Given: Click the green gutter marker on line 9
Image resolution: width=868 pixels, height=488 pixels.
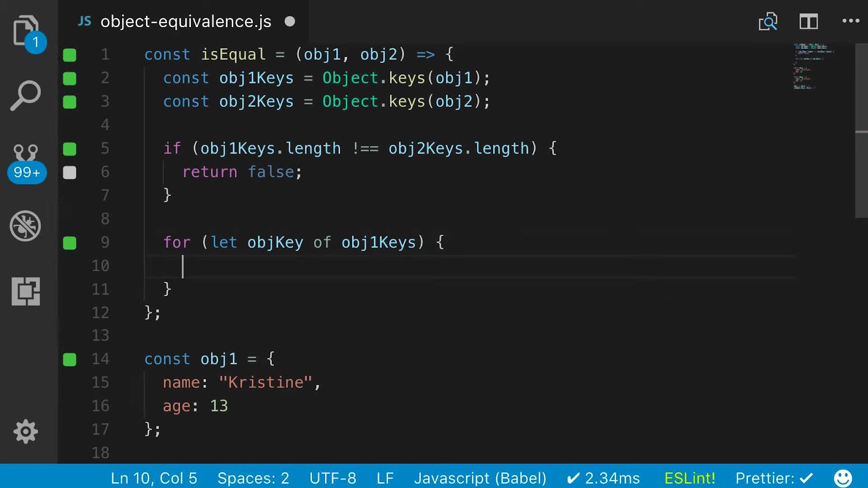Looking at the screenshot, I should tap(69, 243).
